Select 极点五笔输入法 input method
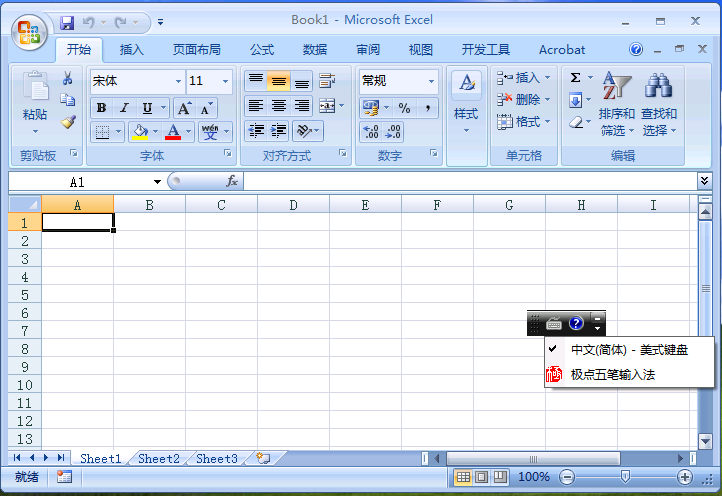The height and width of the screenshot is (496, 722). point(629,374)
